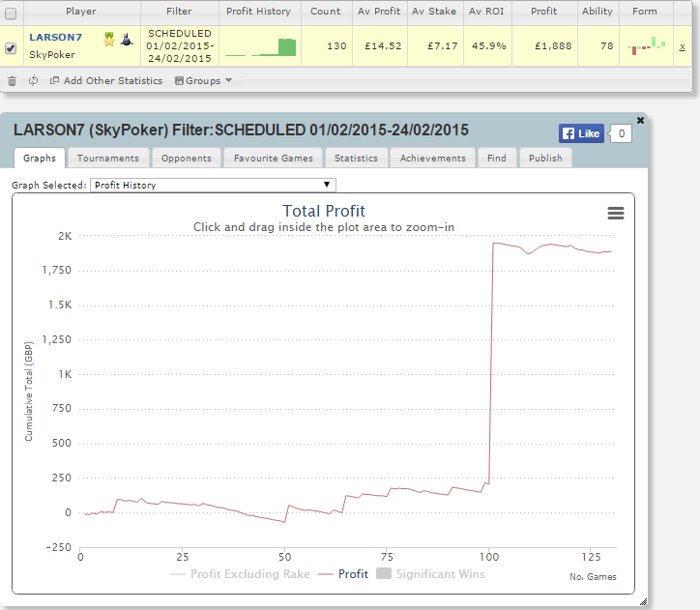Click the Form sparkline in the row
The width and height of the screenshot is (700, 610).
[647, 46]
